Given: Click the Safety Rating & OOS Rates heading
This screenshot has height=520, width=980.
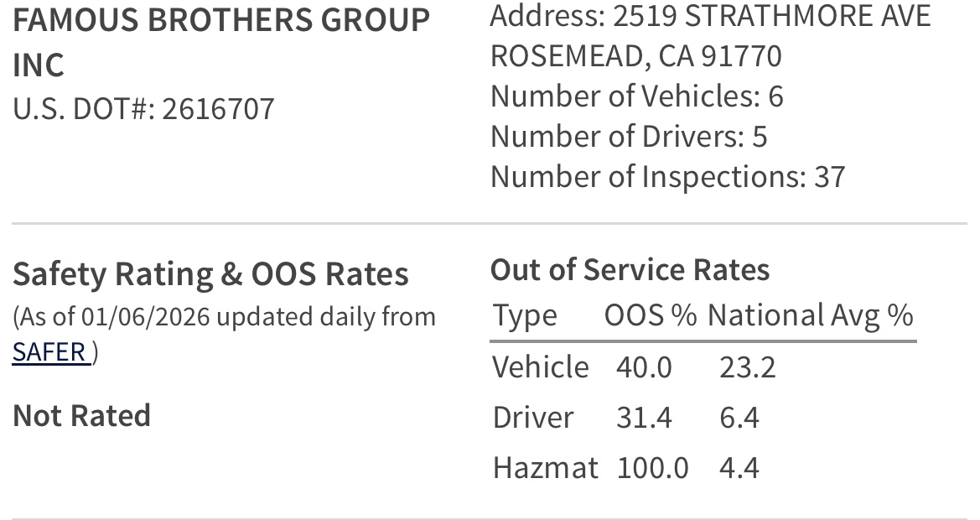Looking at the screenshot, I should (210, 274).
